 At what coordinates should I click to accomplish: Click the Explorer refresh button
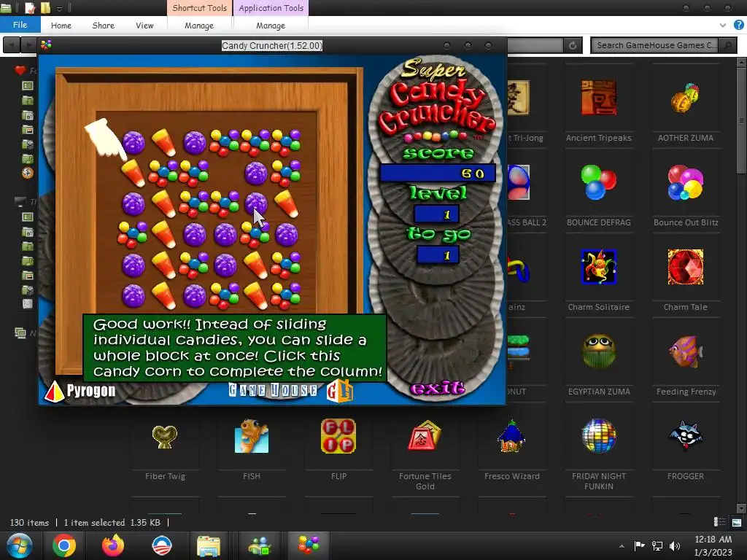point(573,45)
